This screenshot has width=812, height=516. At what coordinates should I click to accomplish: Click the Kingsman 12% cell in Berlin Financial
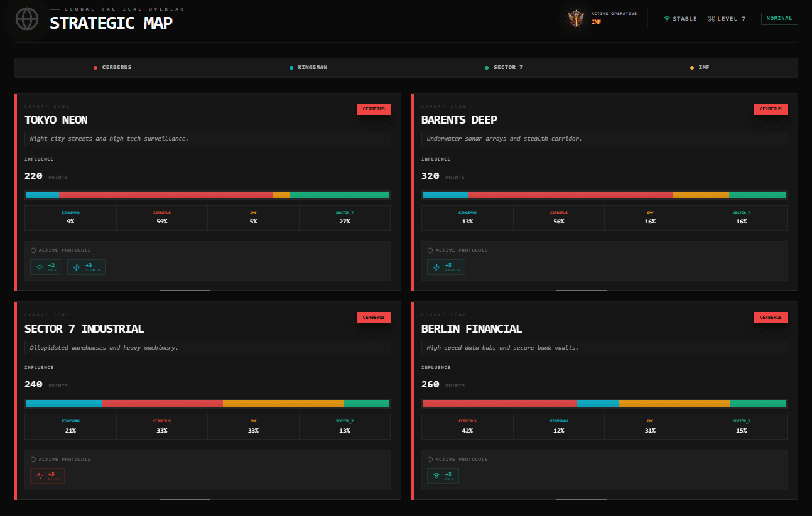point(558,426)
